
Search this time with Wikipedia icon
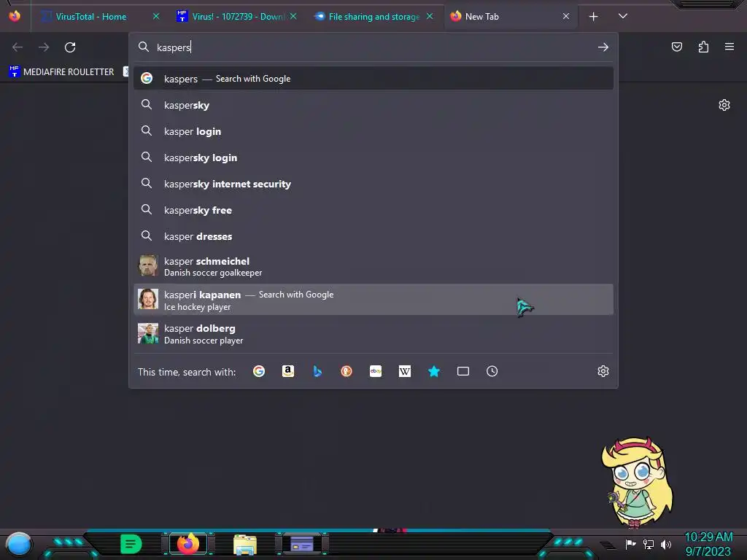(x=404, y=371)
